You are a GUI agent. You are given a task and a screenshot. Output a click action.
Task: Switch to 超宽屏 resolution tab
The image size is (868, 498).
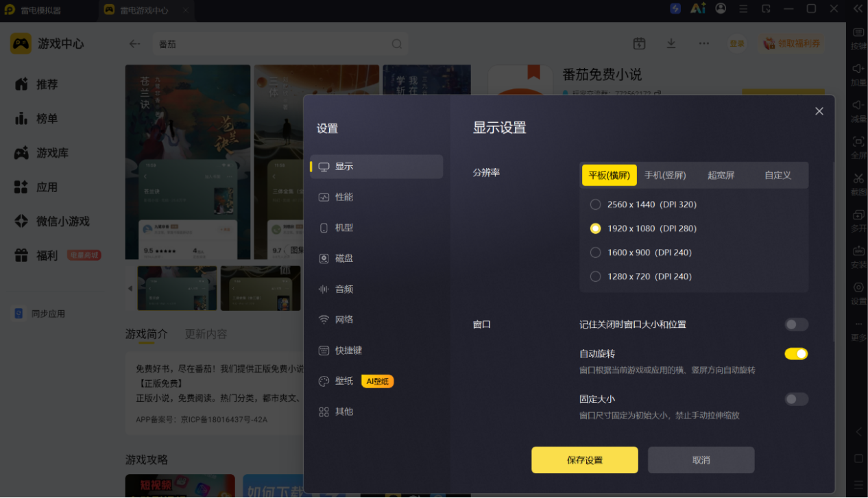coord(721,175)
